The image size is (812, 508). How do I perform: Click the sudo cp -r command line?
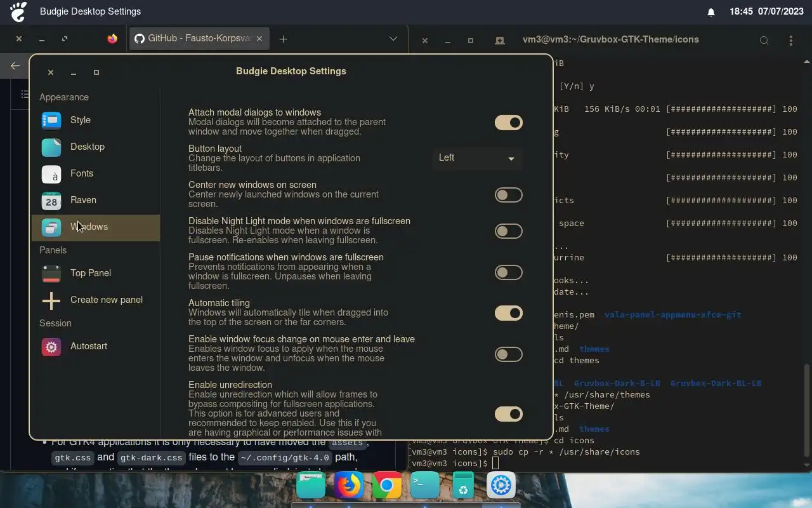[566, 452]
